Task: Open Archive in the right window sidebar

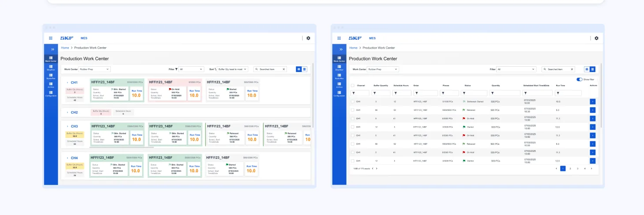Action: [339, 84]
